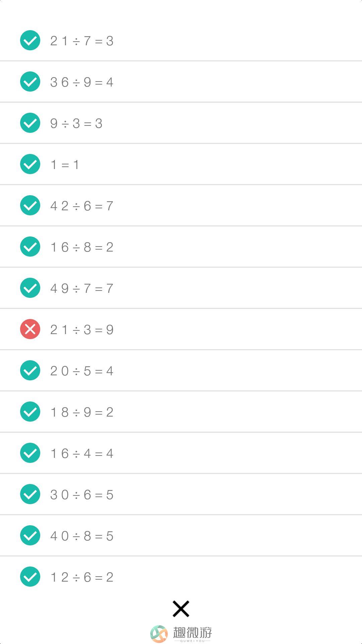Click green checkmark beside 1 = 1

(x=30, y=164)
